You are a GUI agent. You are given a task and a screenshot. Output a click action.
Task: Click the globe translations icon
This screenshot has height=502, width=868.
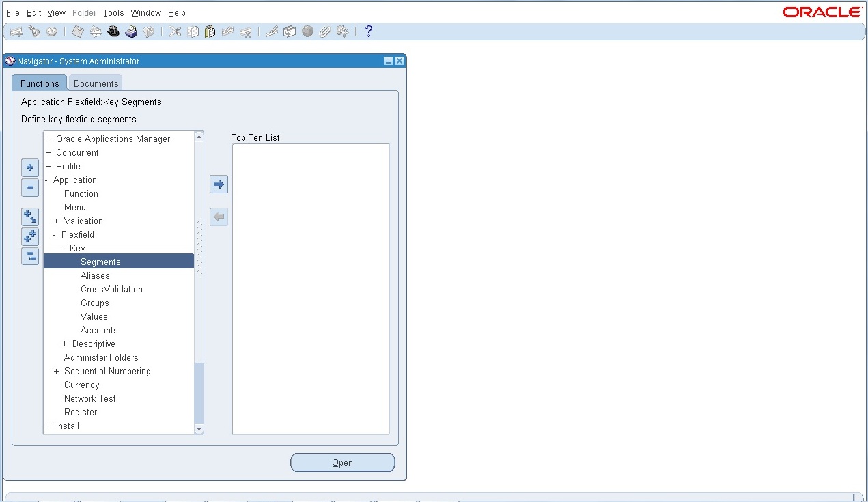(306, 31)
